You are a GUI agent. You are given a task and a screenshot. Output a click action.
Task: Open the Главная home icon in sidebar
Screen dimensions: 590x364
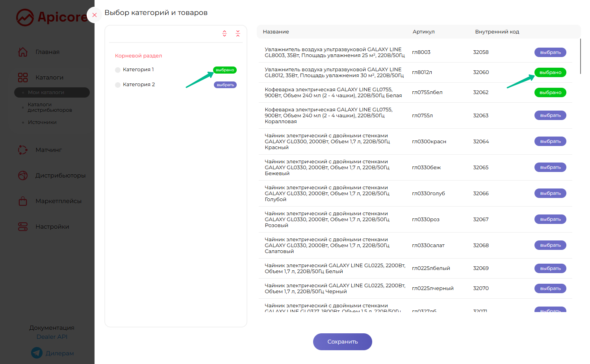pos(23,52)
